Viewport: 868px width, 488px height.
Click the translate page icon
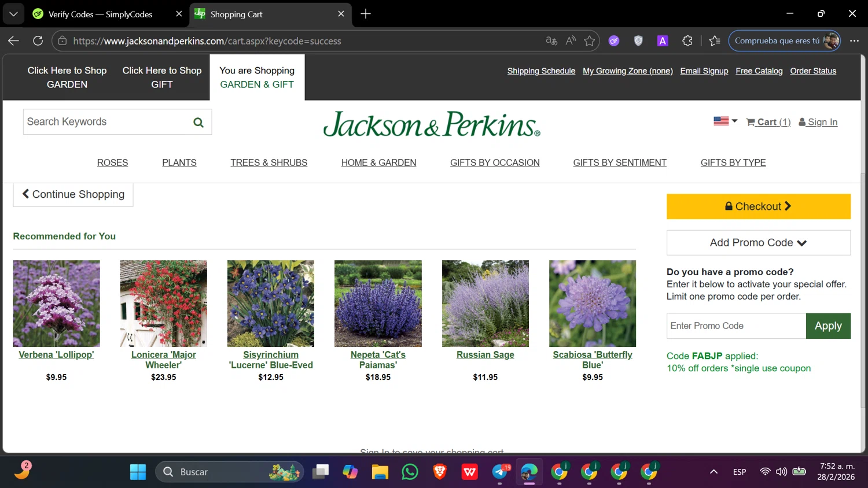click(x=551, y=40)
